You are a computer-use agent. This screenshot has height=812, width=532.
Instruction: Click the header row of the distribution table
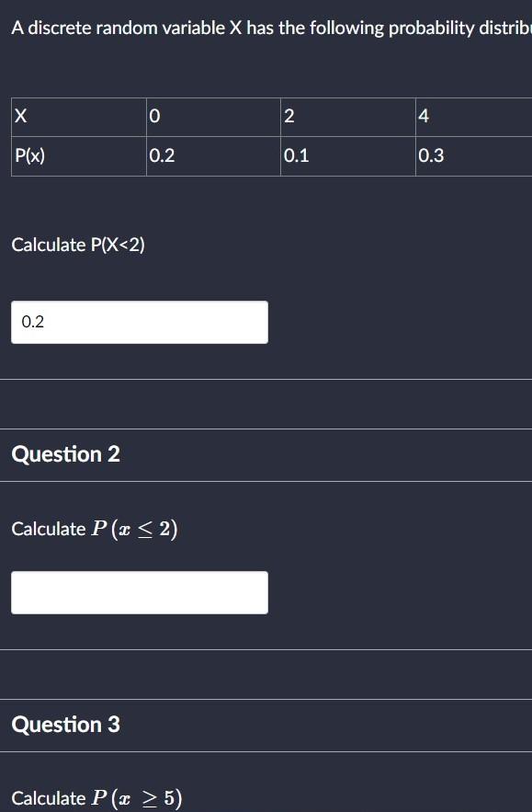(x=266, y=117)
